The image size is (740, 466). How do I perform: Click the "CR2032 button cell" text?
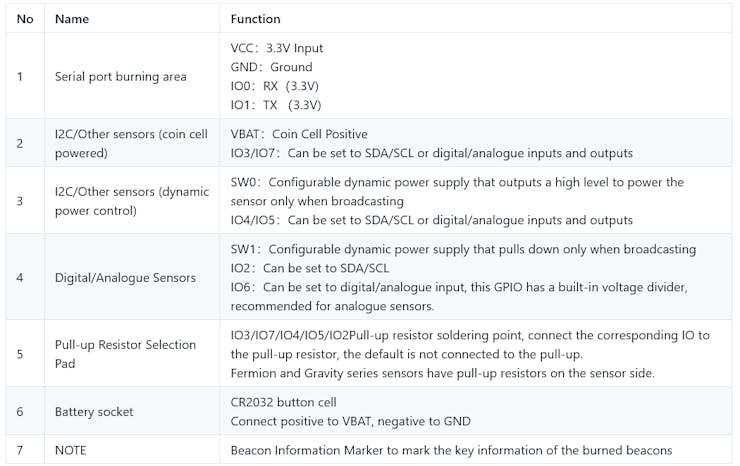click(x=286, y=401)
